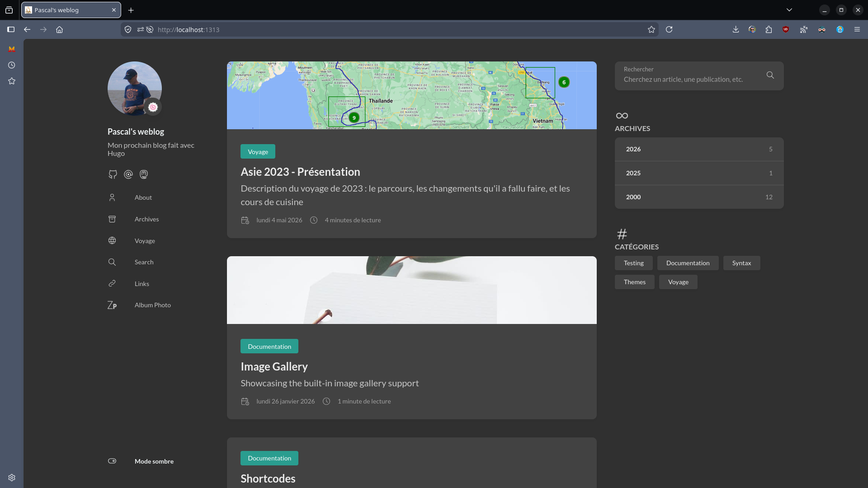The width and height of the screenshot is (868, 488).
Task: Click the site permissions icon in address bar
Action: (x=140, y=29)
